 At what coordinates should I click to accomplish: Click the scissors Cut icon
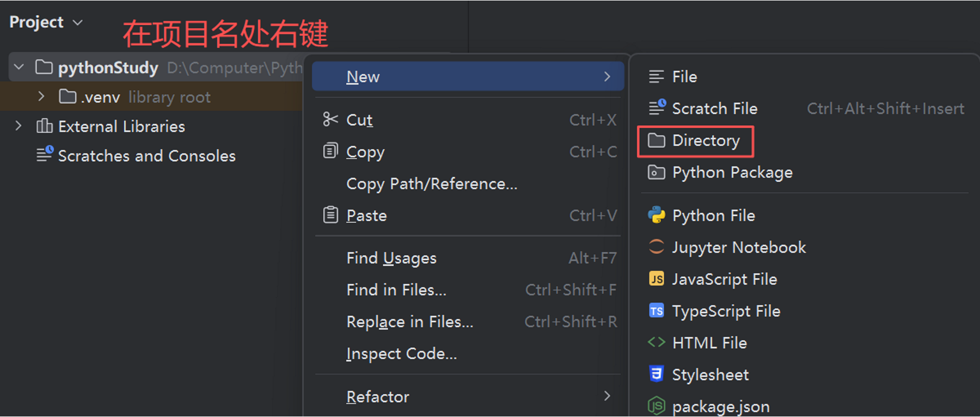330,119
